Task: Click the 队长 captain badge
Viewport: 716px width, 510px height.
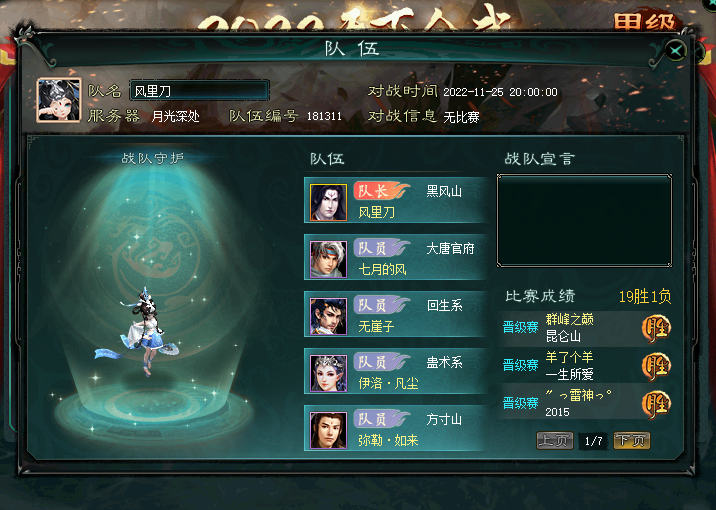Action: [380, 191]
